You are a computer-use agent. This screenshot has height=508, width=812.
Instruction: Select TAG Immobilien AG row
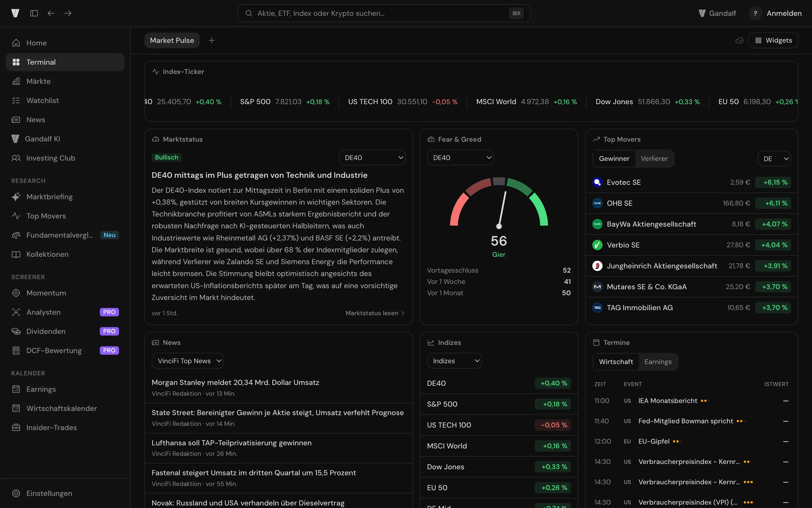692,308
